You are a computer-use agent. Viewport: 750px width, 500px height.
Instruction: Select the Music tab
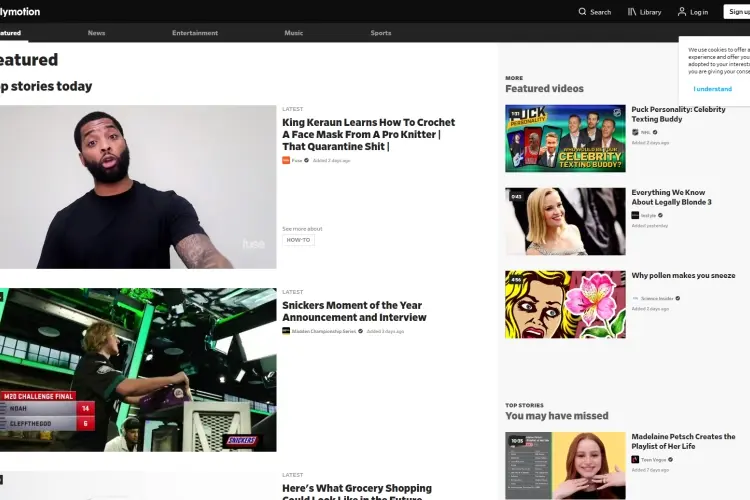click(x=294, y=33)
